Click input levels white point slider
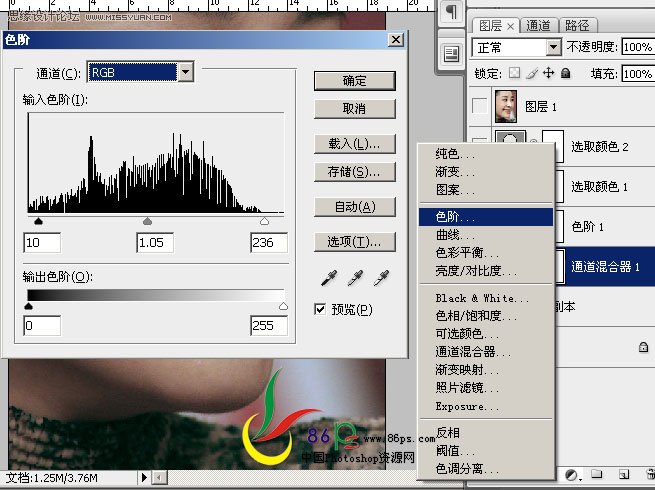This screenshot has width=655, height=490. [x=264, y=221]
